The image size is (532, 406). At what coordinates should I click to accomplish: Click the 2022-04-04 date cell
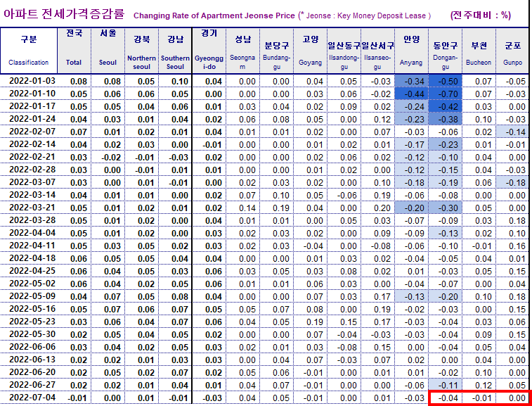[29, 233]
